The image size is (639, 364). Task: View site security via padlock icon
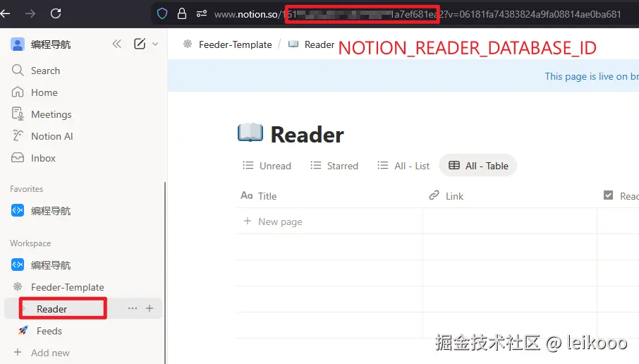point(182,14)
